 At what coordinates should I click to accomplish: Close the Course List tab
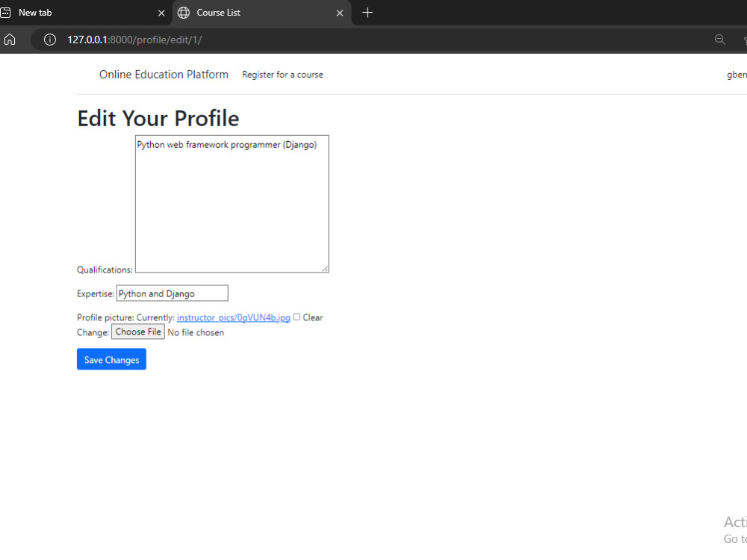coord(340,13)
